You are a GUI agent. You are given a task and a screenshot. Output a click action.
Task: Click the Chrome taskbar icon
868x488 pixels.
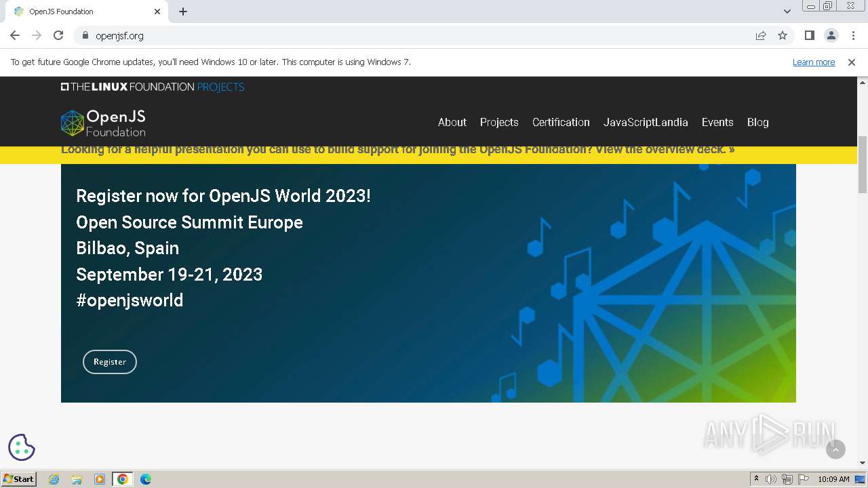tap(122, 479)
